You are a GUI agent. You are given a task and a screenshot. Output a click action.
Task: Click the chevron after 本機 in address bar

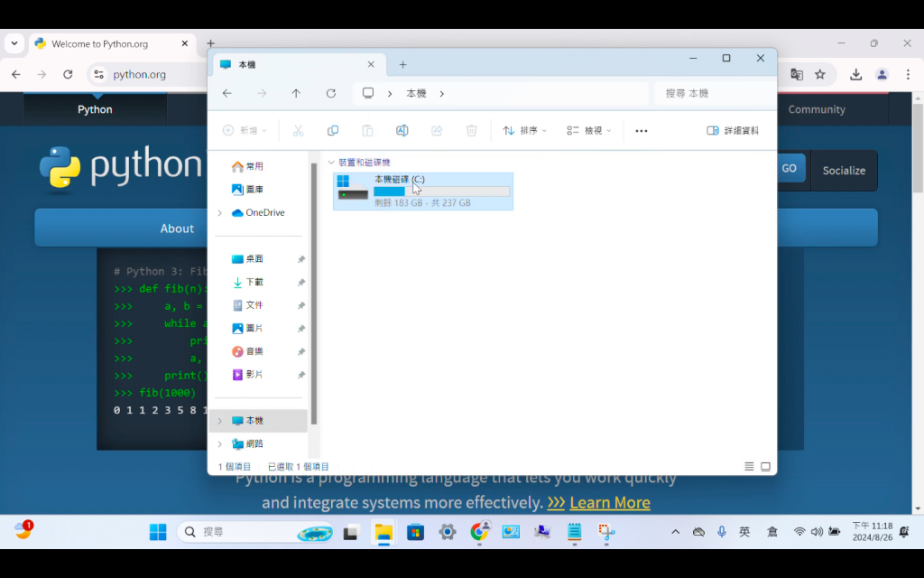coord(442,93)
